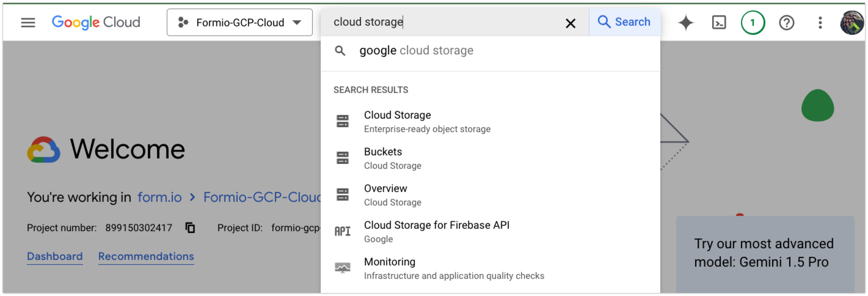This screenshot has width=868, height=296.
Task: Click the Google Cloud logo
Action: click(96, 22)
